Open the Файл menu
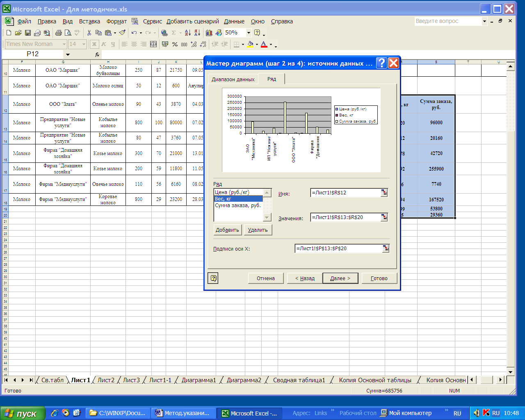The width and height of the screenshot is (525, 420). (x=24, y=21)
